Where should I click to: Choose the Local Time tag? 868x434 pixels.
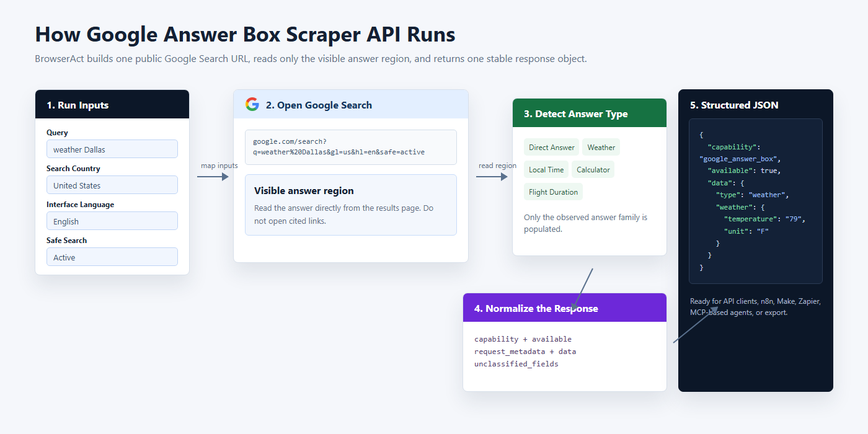546,169
